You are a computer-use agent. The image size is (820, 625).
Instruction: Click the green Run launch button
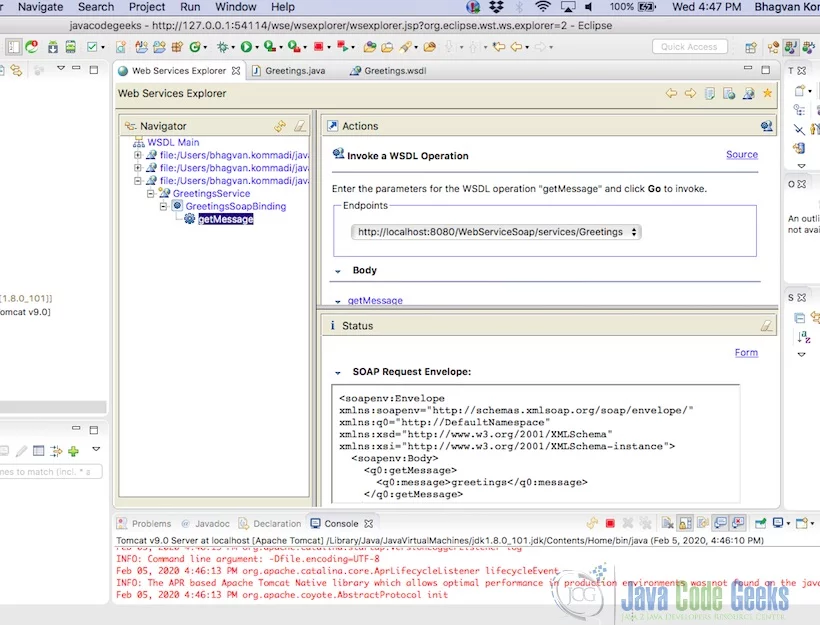point(246,47)
